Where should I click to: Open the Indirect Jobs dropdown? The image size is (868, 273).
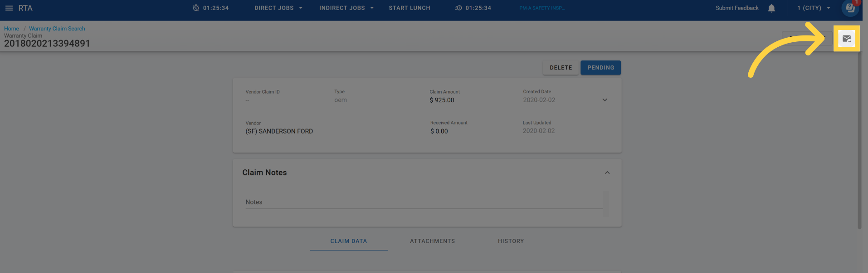pos(346,8)
